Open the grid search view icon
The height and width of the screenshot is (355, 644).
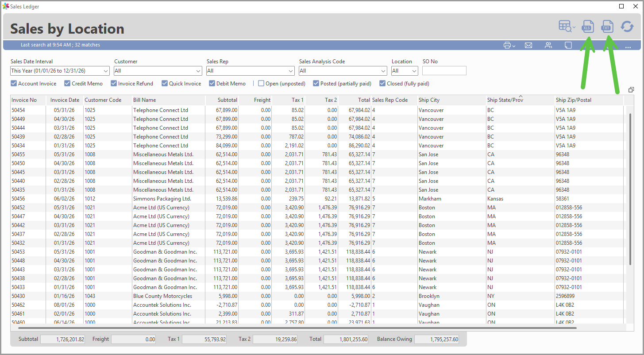[x=565, y=27]
